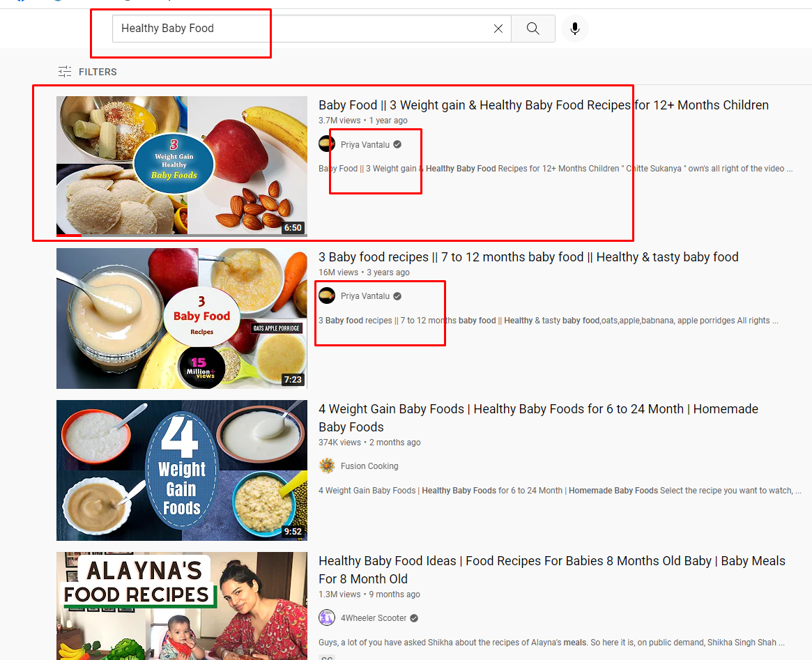Open the 4Wheeler Scooter channel name
The width and height of the screenshot is (812, 660).
click(374, 618)
